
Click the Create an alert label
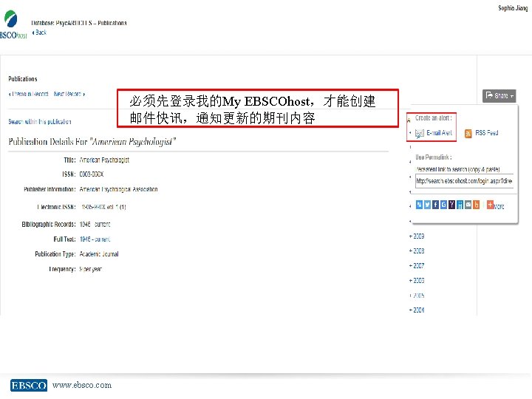pos(434,118)
